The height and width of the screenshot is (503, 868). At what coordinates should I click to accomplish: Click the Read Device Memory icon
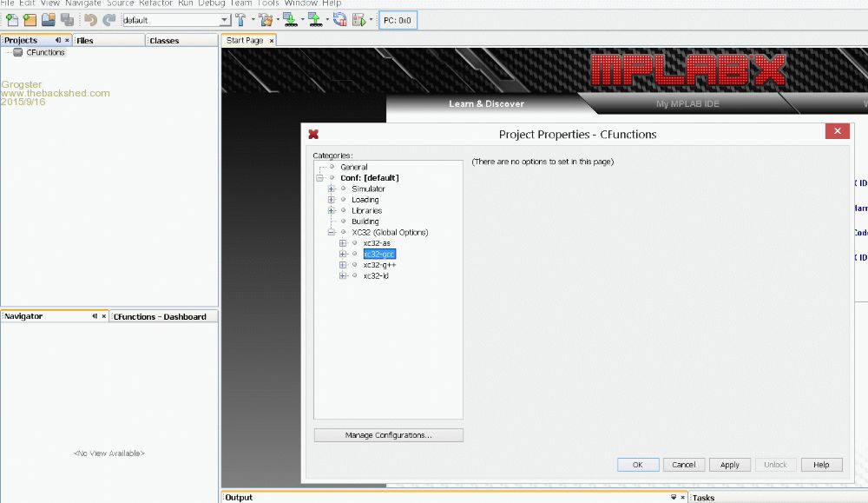(x=314, y=19)
